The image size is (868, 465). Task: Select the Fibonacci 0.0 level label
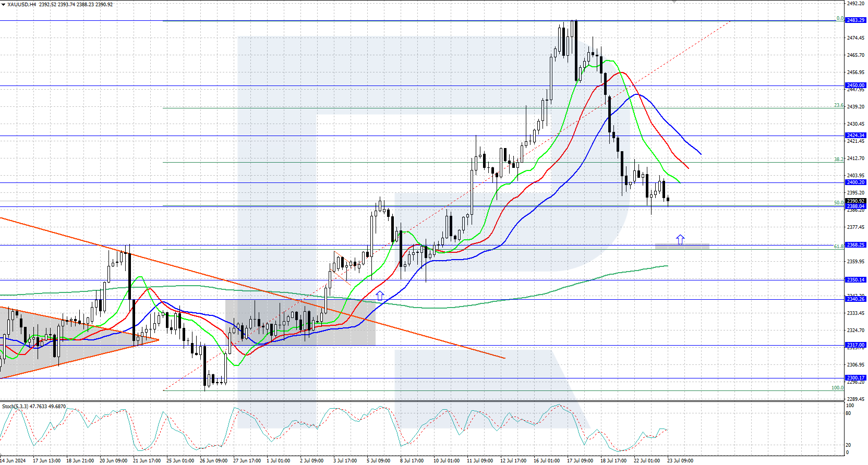(840, 18)
